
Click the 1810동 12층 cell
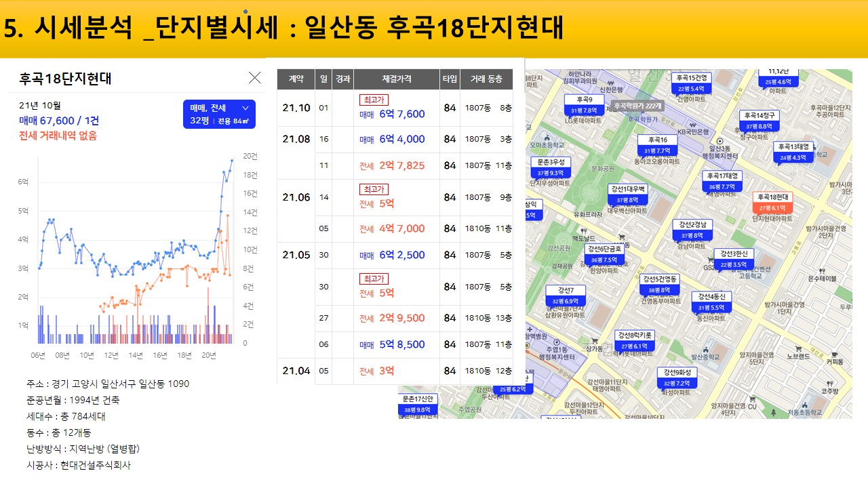point(488,371)
